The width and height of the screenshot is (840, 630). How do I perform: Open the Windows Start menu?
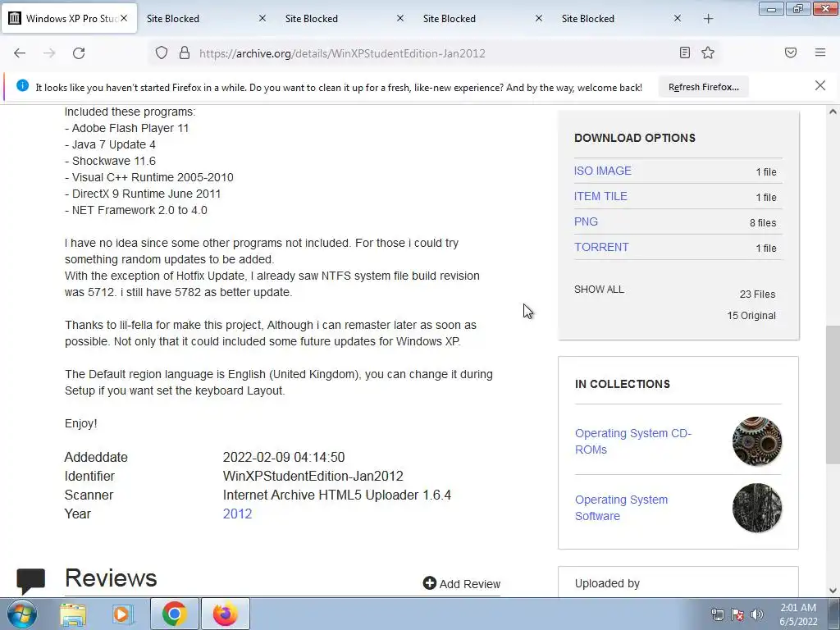(x=21, y=614)
